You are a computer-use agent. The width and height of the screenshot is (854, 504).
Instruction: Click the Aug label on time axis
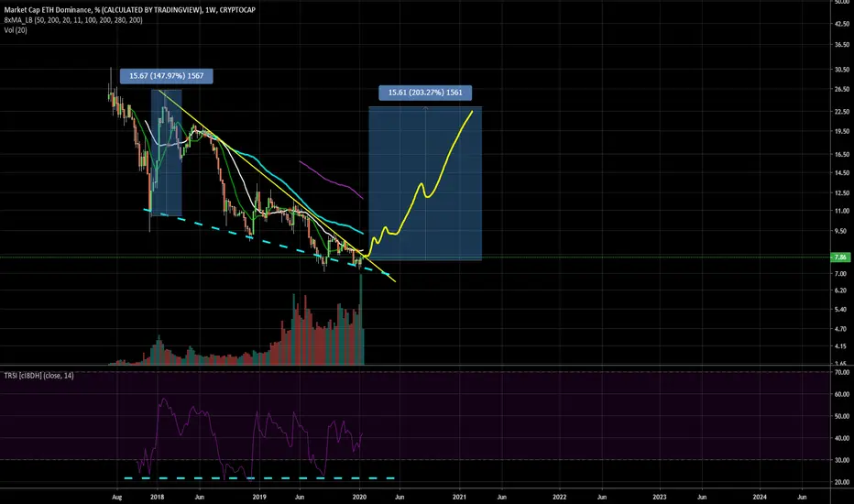116,497
